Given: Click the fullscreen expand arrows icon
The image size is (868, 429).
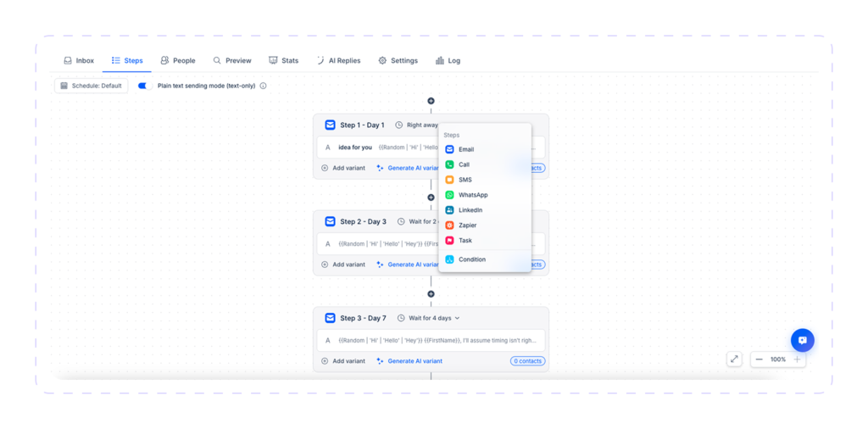Looking at the screenshot, I should click(x=734, y=359).
